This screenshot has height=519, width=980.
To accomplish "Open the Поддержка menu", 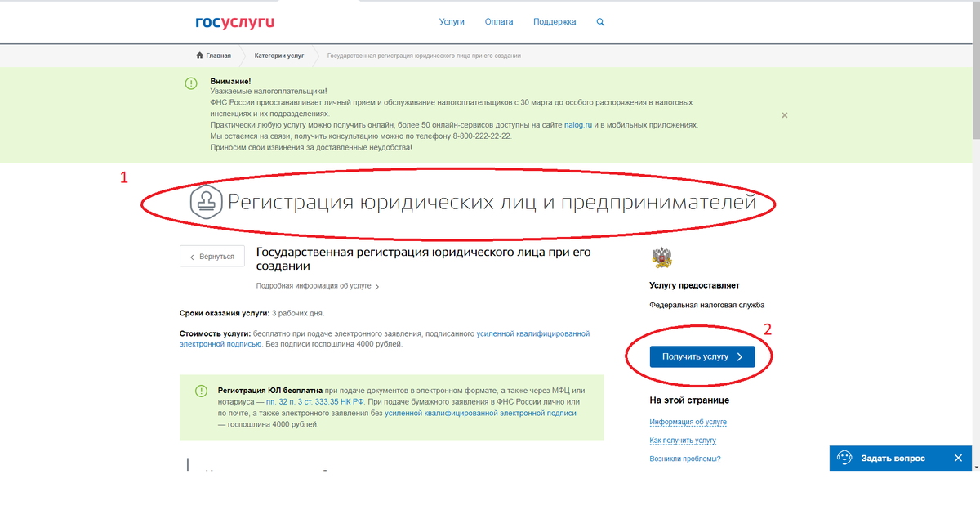I will [555, 22].
